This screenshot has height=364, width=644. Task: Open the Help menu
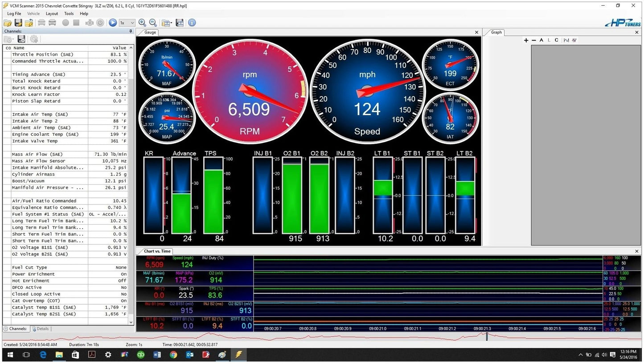(84, 14)
